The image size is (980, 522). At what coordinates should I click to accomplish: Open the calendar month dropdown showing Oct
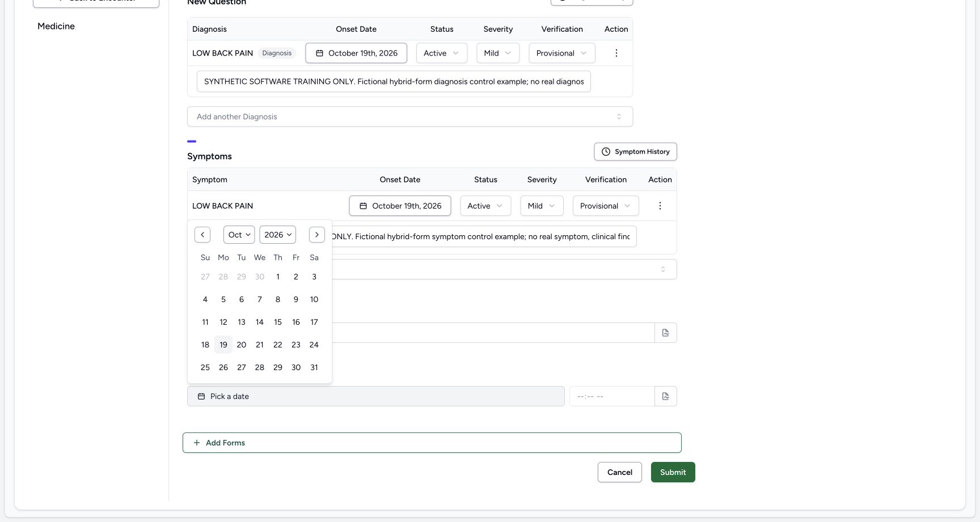239,235
